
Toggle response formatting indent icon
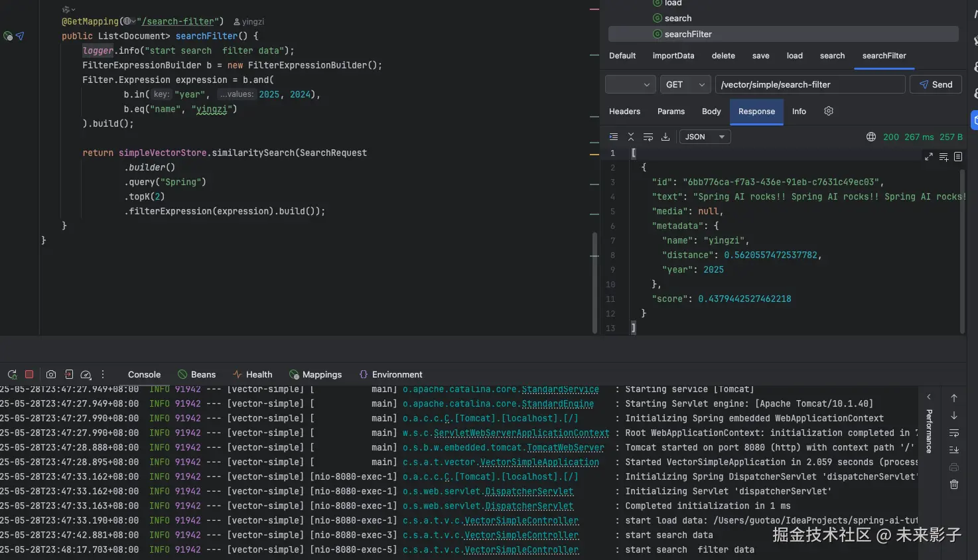[614, 137]
